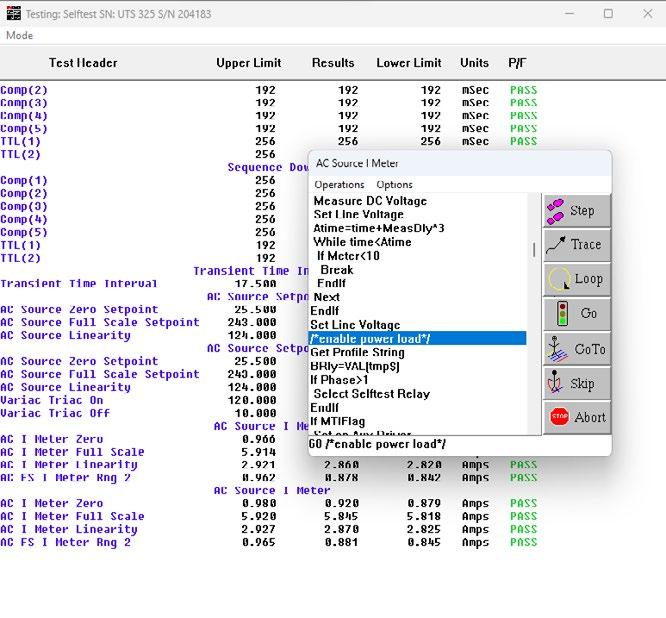Click the 'Upper Limit' column header
This screenshot has height=618, width=666.
pos(248,63)
